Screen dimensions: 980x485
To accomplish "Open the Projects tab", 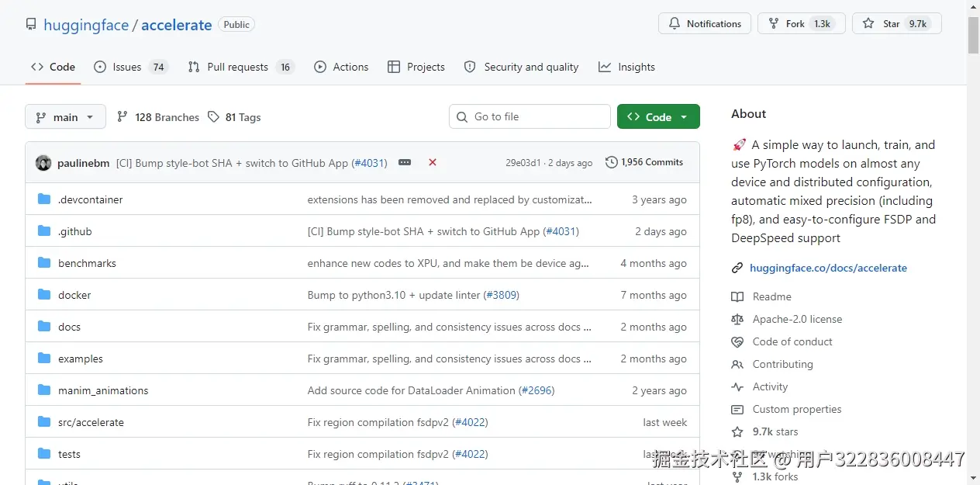I will click(x=416, y=67).
